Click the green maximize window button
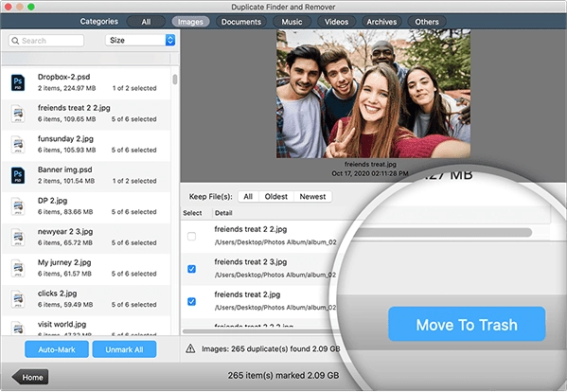 (31, 7)
